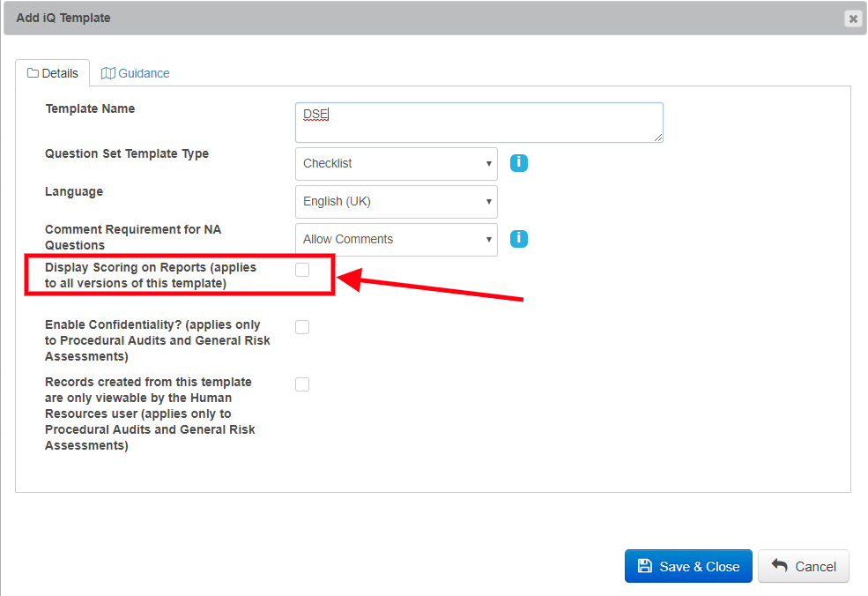Select the Details tab

click(53, 73)
